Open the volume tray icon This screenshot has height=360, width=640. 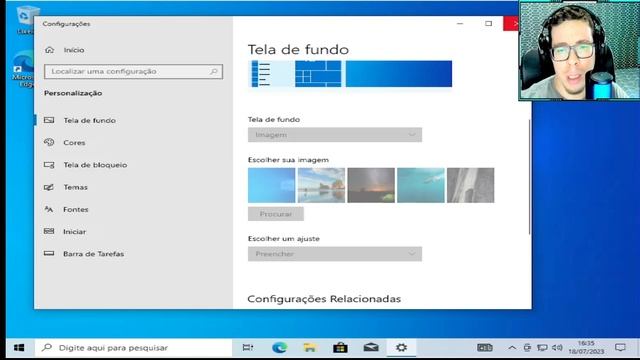(557, 348)
